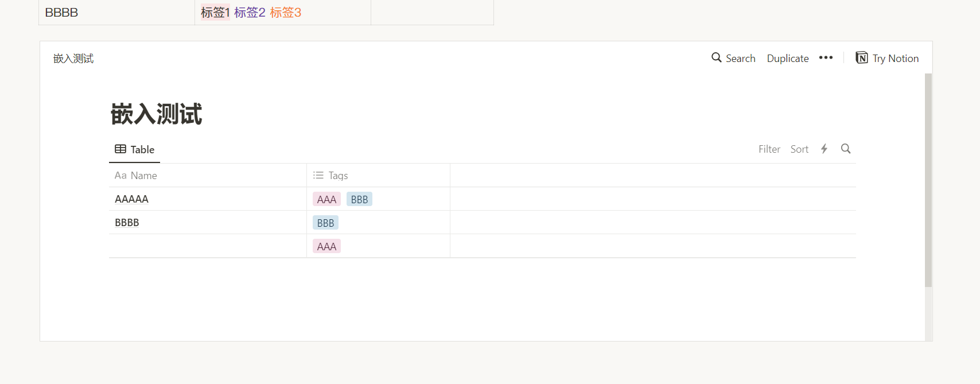Screen dimensions: 980x384
Task: Click the 嵌入测试 breadcrumb title
Action: click(73, 59)
